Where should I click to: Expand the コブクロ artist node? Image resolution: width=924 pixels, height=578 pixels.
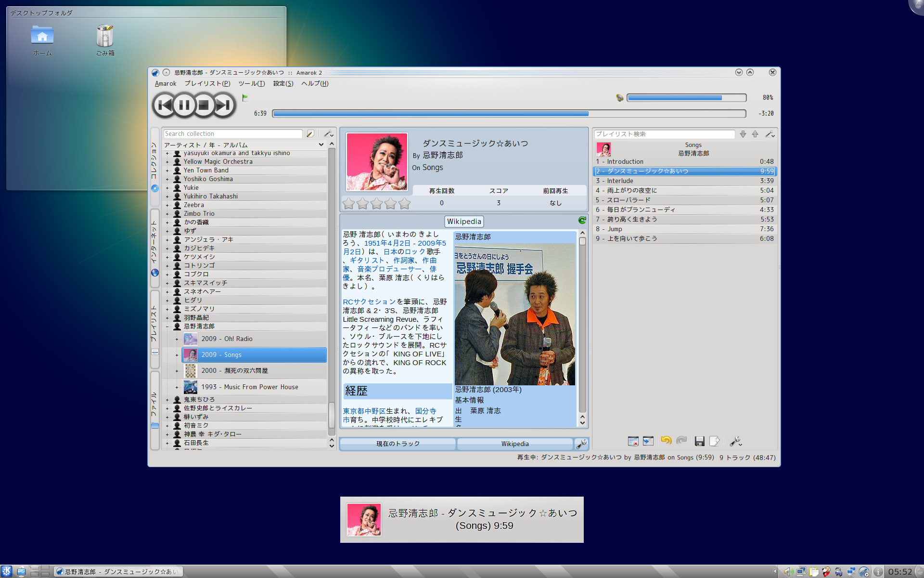167,275
